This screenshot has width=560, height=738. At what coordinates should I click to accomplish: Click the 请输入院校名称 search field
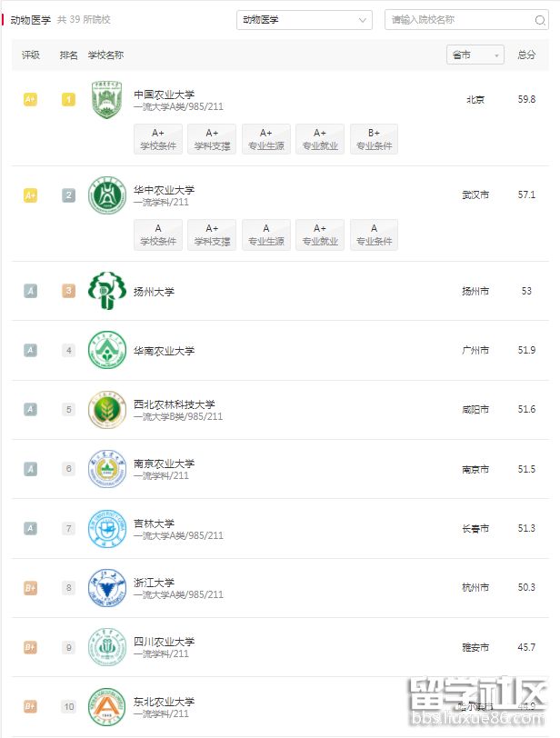click(x=455, y=19)
